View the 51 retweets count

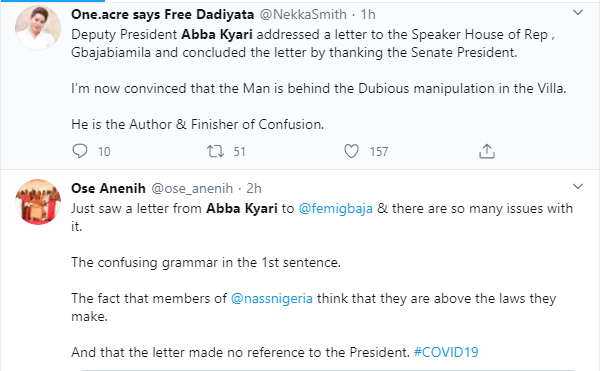pos(239,152)
